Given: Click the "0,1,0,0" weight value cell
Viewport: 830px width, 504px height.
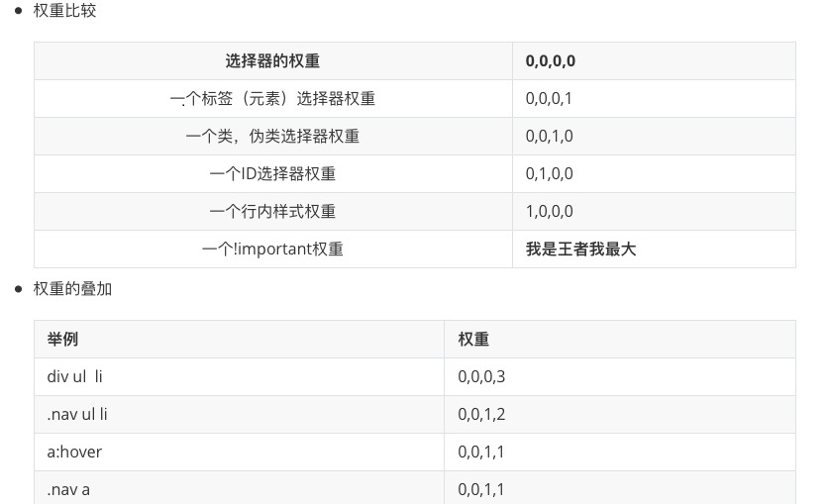Looking at the screenshot, I should pyautogui.click(x=549, y=174).
